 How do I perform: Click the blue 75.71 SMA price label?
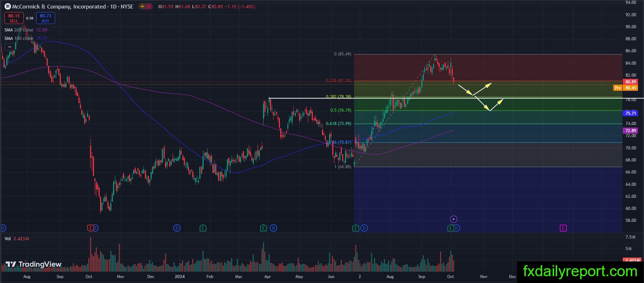631,113
